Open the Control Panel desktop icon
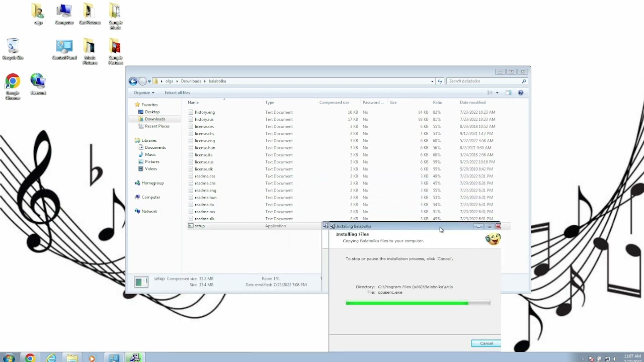 click(64, 49)
